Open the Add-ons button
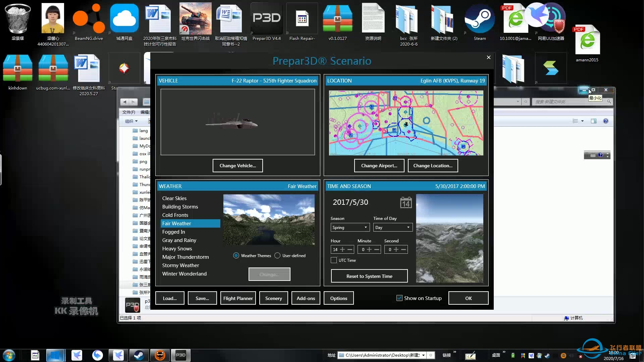Screen dimensions: 644x362 pyautogui.click(x=306, y=298)
